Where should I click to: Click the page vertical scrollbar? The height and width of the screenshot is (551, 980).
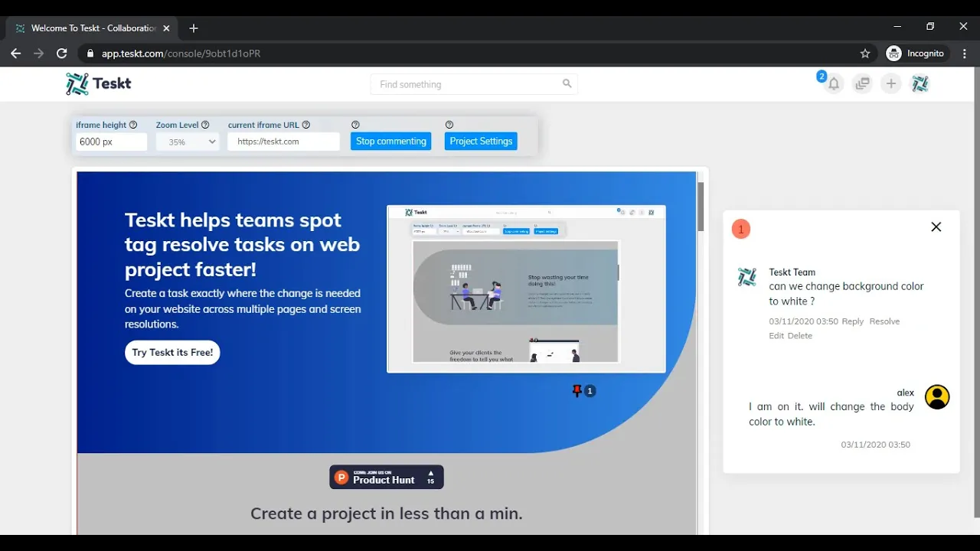[976, 291]
